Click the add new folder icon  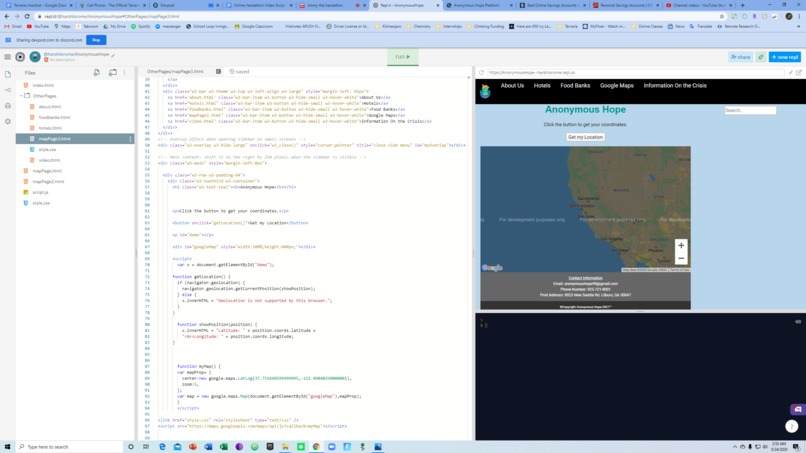tap(113, 73)
